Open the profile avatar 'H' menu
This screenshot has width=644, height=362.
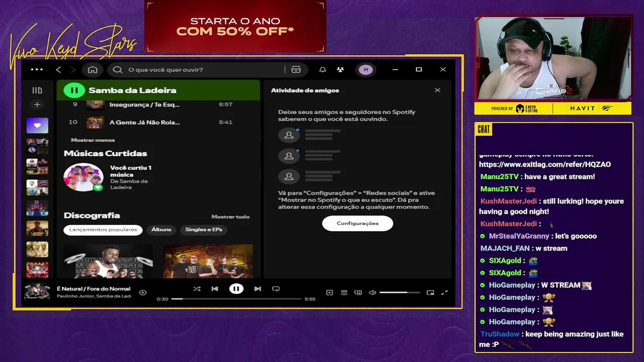tap(366, 69)
